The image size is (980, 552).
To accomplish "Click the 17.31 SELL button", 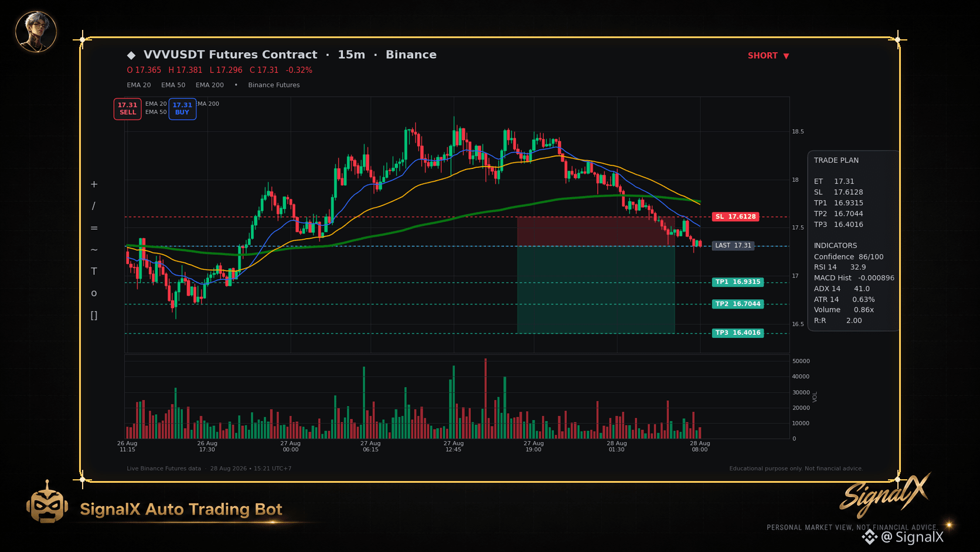I will click(127, 109).
